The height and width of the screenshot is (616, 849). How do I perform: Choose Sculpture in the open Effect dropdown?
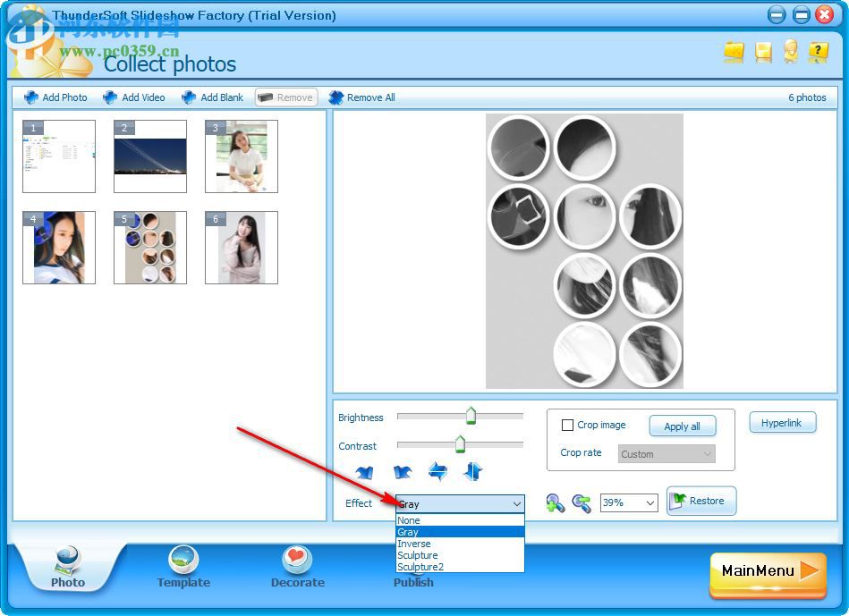point(417,555)
